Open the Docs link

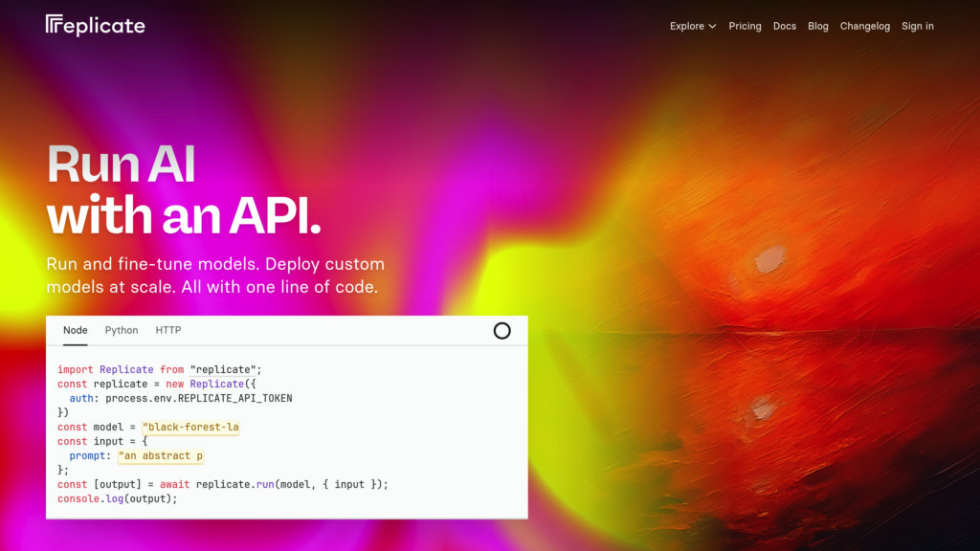point(784,26)
